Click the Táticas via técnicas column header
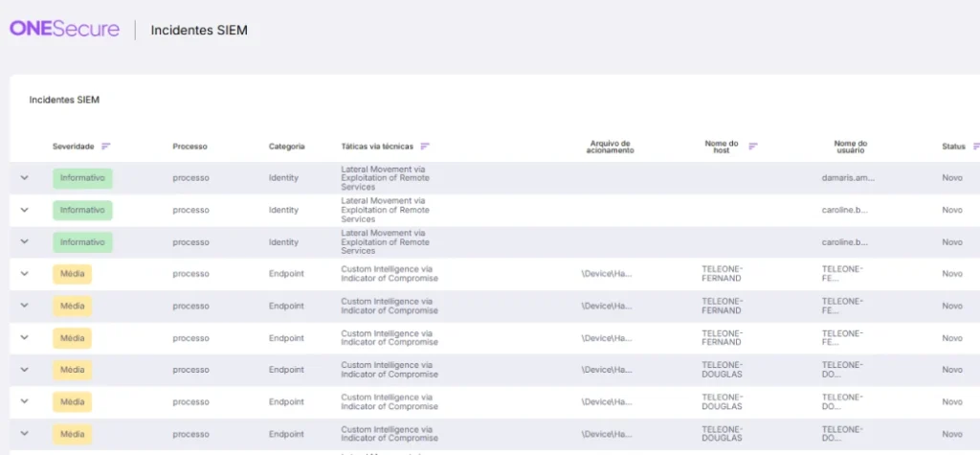 click(377, 147)
